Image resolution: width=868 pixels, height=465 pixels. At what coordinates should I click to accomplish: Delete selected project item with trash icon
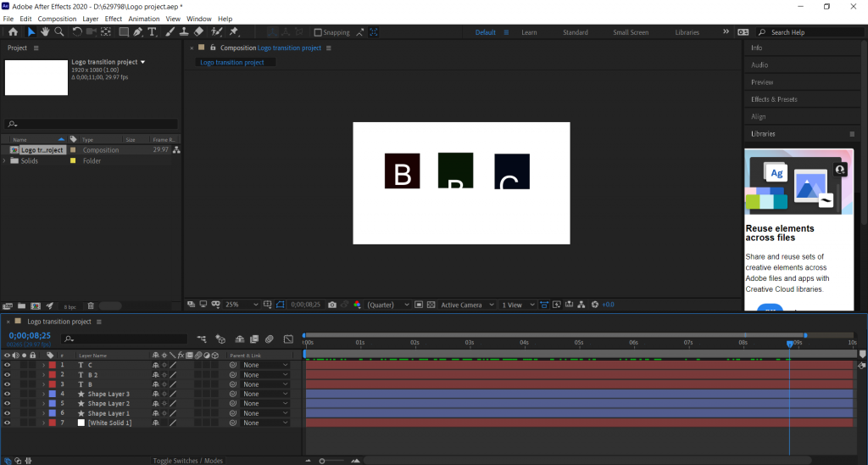[x=91, y=305]
